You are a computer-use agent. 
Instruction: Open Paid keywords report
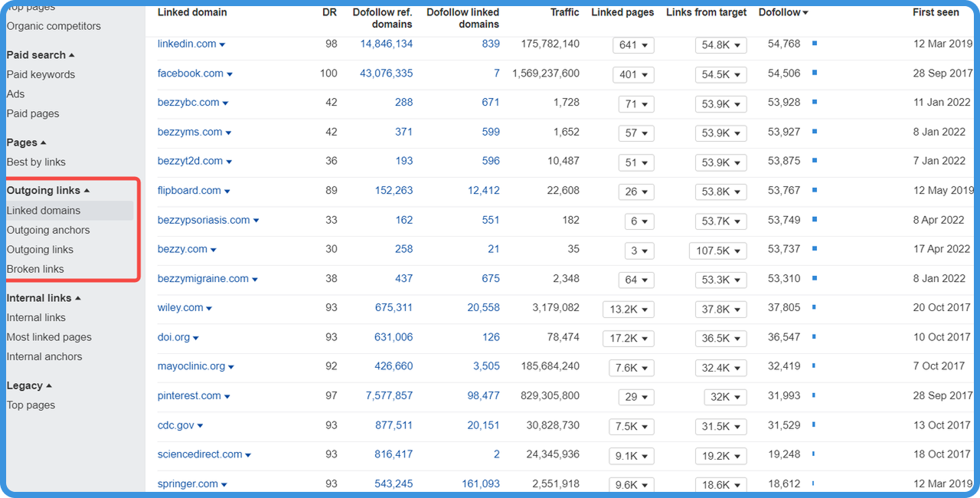point(41,74)
